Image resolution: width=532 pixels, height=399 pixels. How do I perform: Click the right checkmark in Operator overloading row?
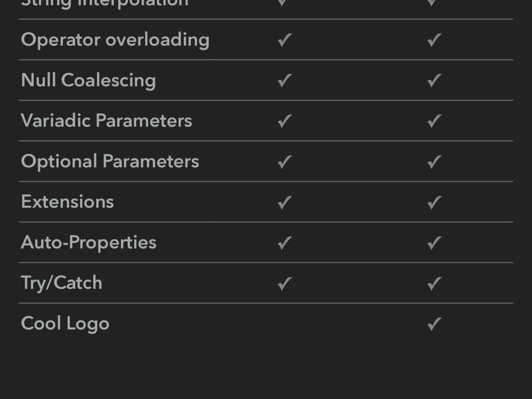(434, 40)
